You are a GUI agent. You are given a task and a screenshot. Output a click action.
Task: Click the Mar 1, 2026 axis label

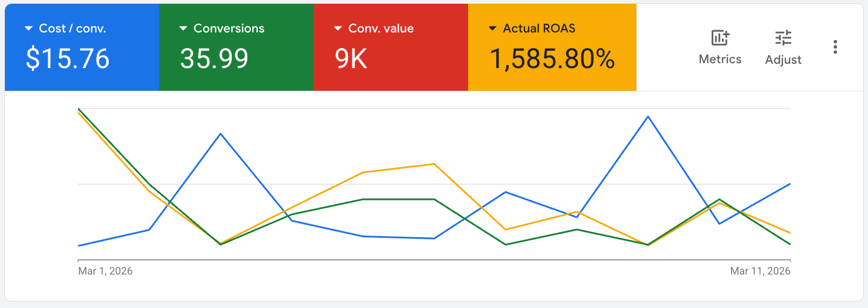click(106, 271)
